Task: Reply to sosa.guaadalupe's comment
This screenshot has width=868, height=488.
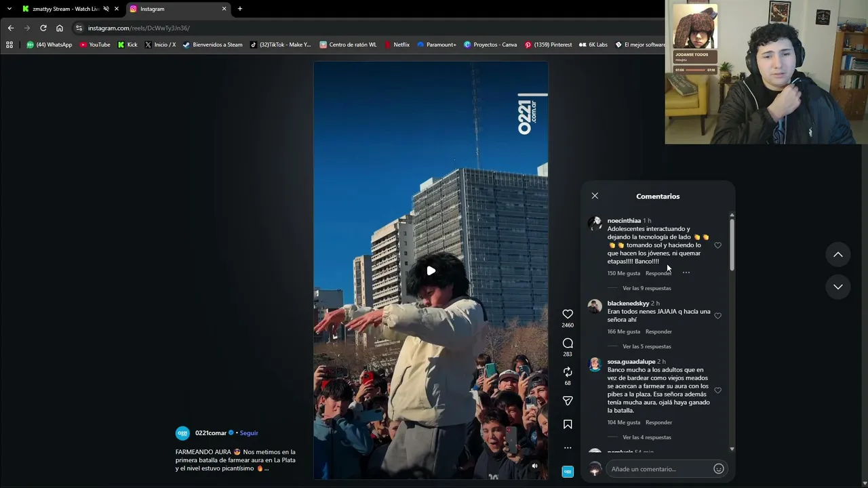Action: (658, 422)
